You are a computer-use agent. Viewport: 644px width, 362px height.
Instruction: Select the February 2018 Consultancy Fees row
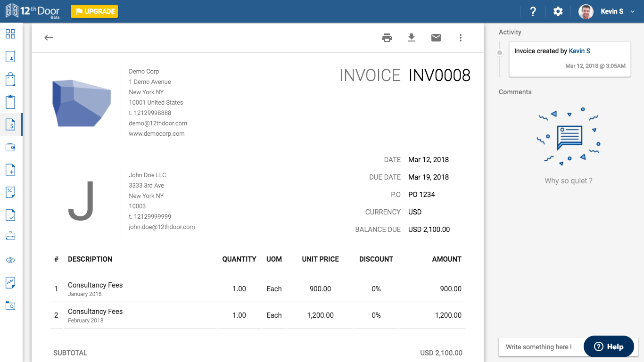click(x=257, y=315)
